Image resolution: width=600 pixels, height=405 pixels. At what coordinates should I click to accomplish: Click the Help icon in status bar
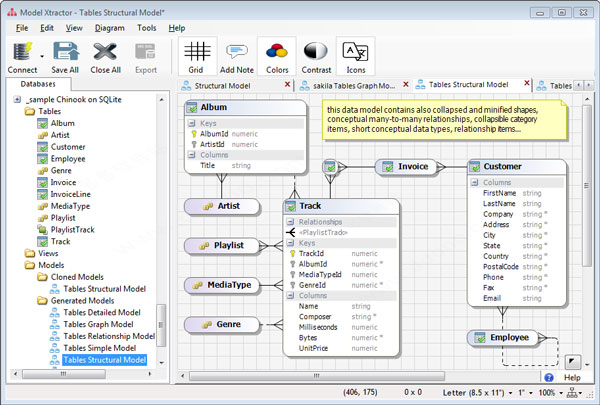pyautogui.click(x=550, y=377)
